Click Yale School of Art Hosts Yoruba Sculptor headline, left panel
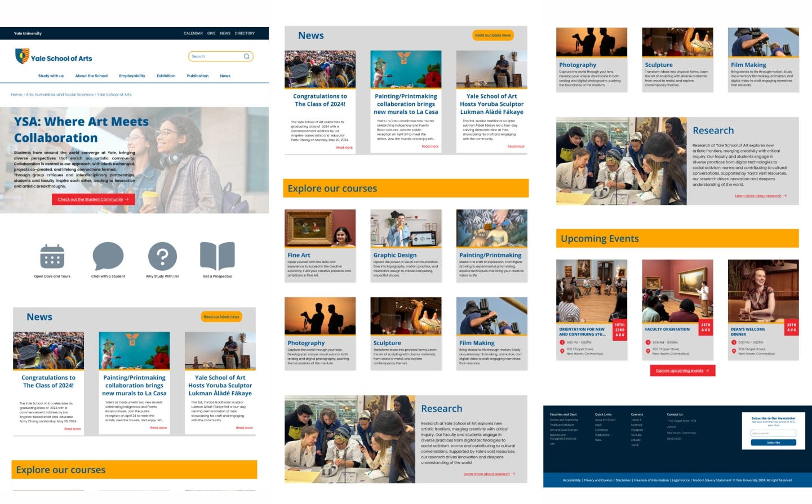Image resolution: width=812 pixels, height=504 pixels. coord(220,385)
